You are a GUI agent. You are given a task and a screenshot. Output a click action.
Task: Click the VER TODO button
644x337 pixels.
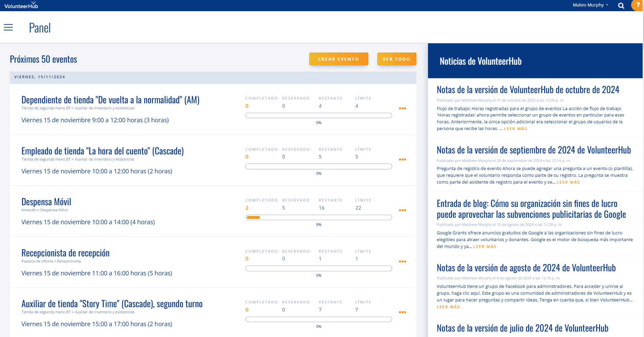(396, 59)
